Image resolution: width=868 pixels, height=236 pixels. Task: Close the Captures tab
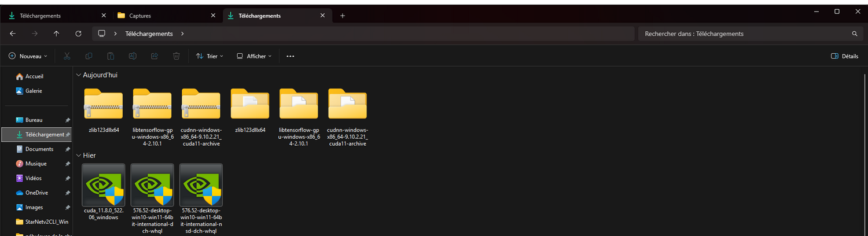[x=213, y=16]
